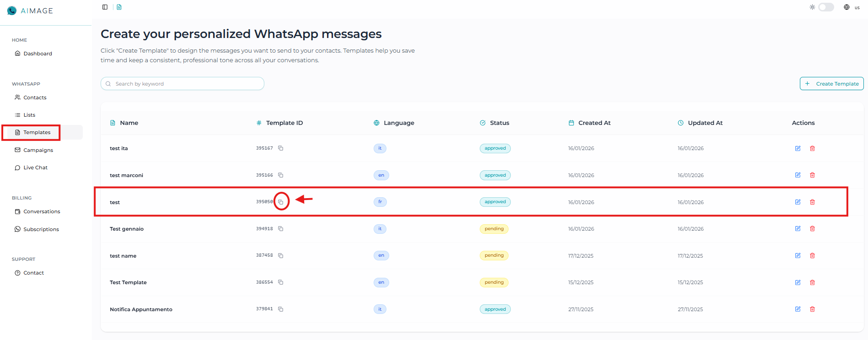The image size is (868, 340).
Task: Open the Campaigns menu item
Action: 38,150
